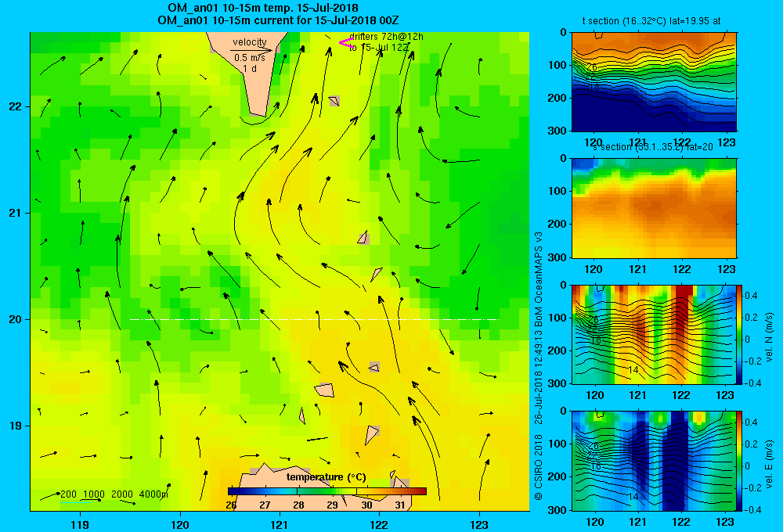This screenshot has height=532, width=783.
Task: Click the vertical CSIRO BoM OceanMAPS credit text
Action: pyautogui.click(x=539, y=366)
